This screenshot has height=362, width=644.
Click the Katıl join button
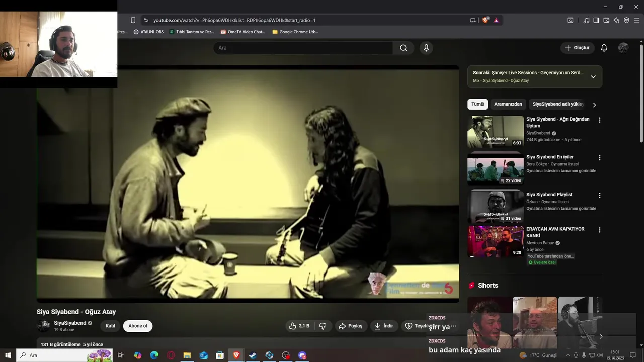110,326
